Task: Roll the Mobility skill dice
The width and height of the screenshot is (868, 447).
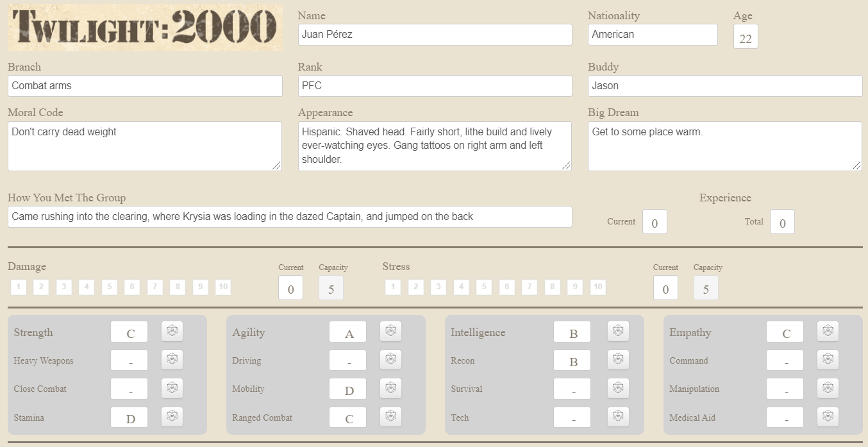Action: click(x=390, y=389)
